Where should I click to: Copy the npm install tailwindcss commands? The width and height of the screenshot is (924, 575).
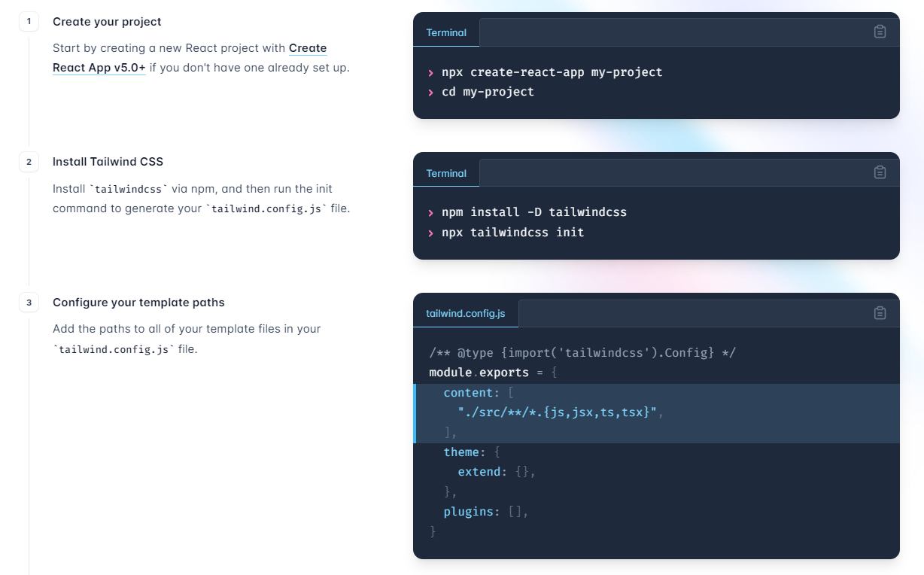880,172
